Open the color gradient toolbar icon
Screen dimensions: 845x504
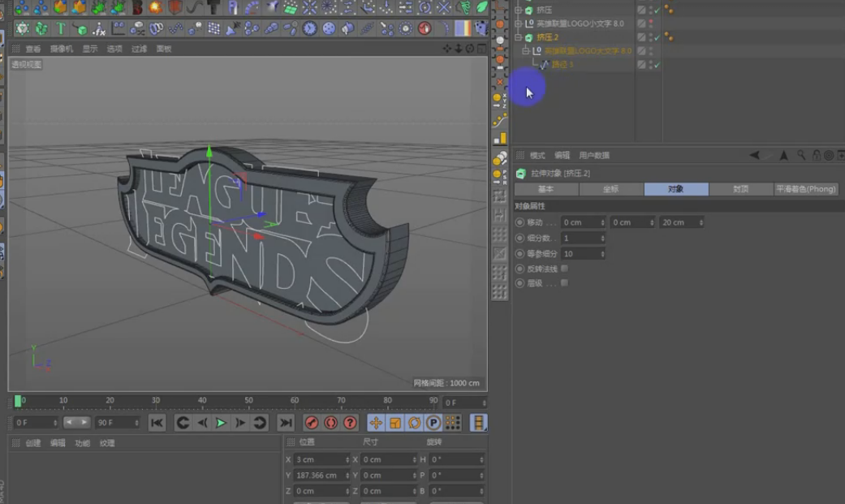[463, 28]
